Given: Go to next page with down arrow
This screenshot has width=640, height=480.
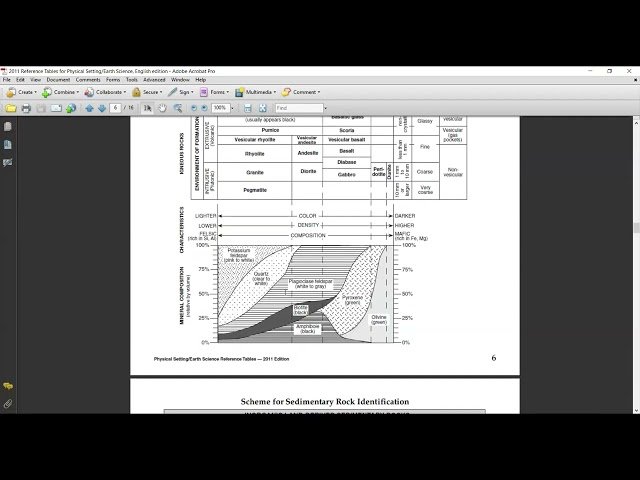Looking at the screenshot, I should pyautogui.click(x=101, y=108).
